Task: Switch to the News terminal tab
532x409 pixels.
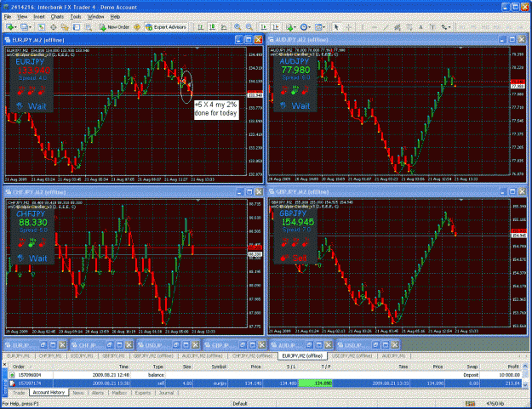Action: (78, 393)
